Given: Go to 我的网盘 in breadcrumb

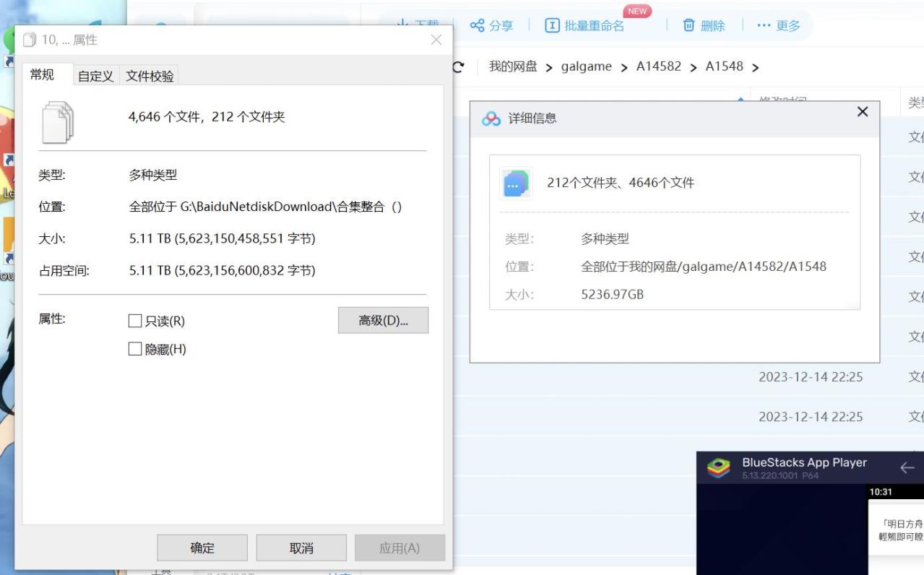Looking at the screenshot, I should [513, 66].
